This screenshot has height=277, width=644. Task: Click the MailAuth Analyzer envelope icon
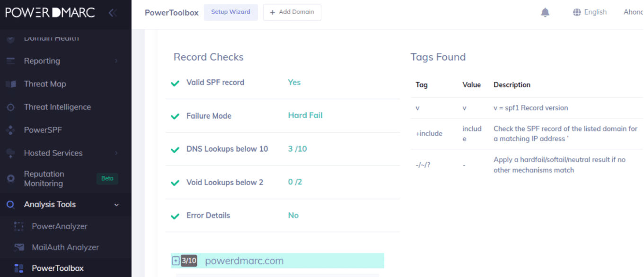tap(19, 247)
